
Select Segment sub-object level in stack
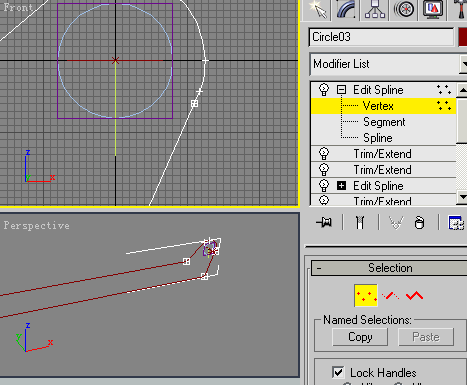point(384,122)
